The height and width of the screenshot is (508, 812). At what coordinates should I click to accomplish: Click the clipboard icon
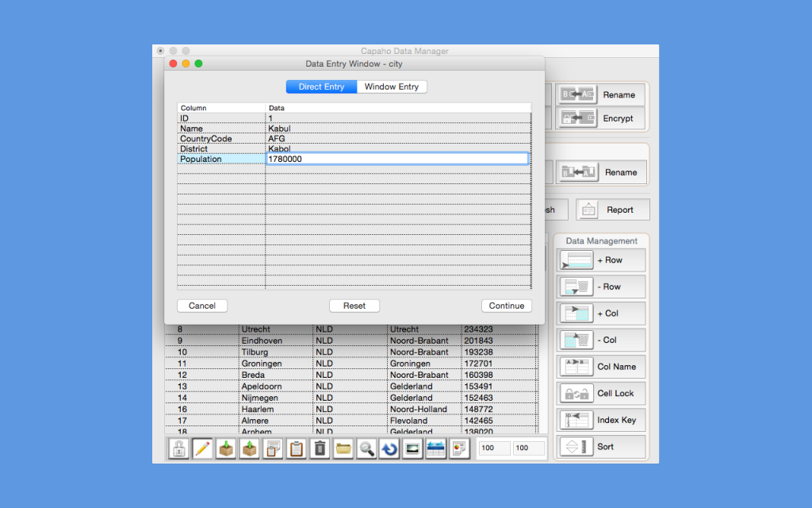tap(297, 448)
